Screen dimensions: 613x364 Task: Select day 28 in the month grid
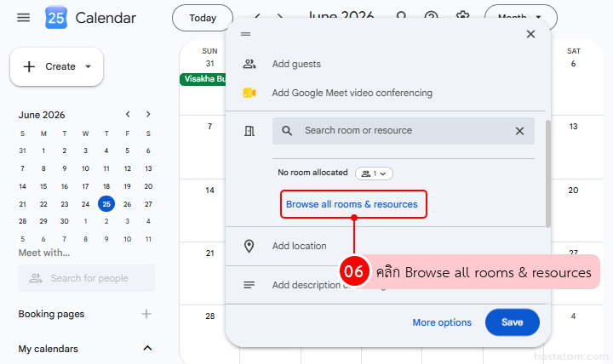pyautogui.click(x=210, y=316)
